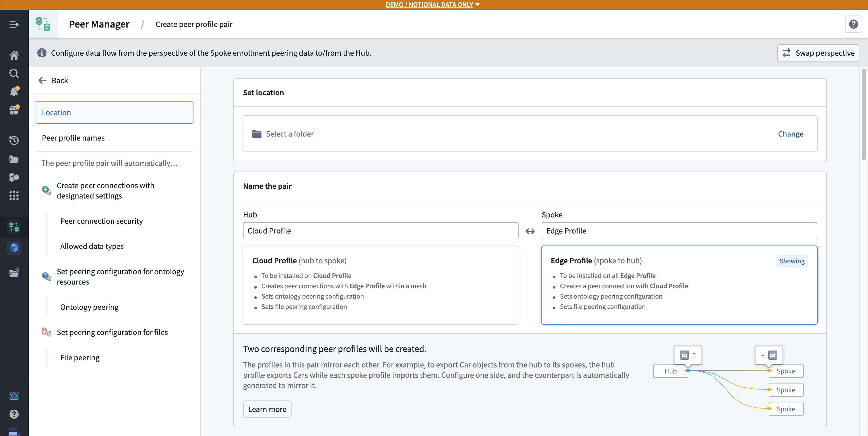Click the Peer Manager app logo
868x436 pixels.
tap(43, 24)
